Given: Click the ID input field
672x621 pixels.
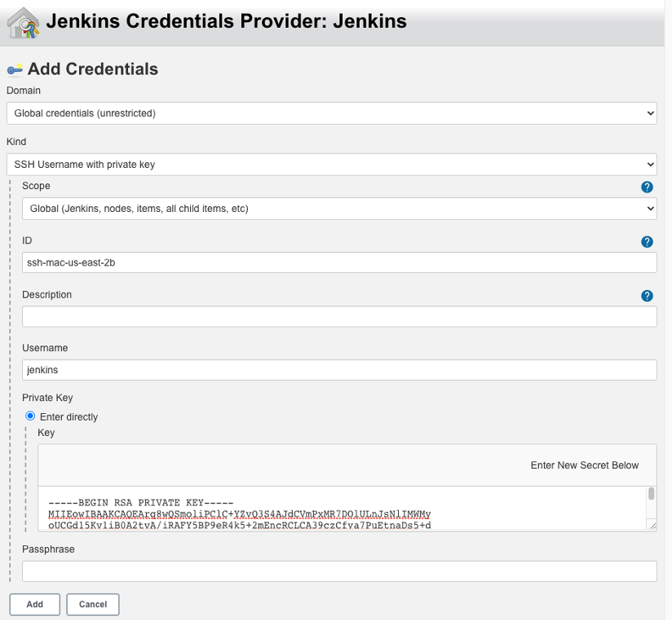Looking at the screenshot, I should (339, 262).
